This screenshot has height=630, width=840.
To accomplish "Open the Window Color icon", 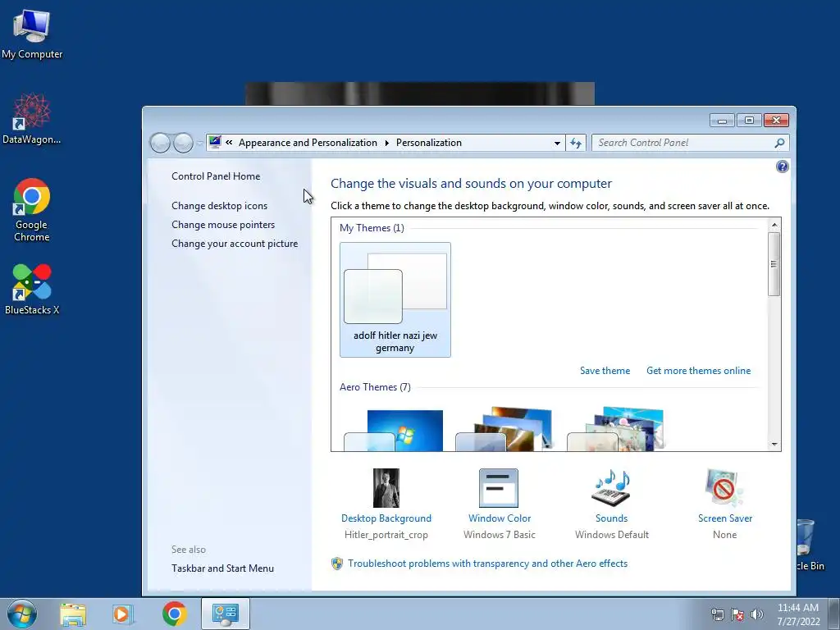I will (x=499, y=487).
